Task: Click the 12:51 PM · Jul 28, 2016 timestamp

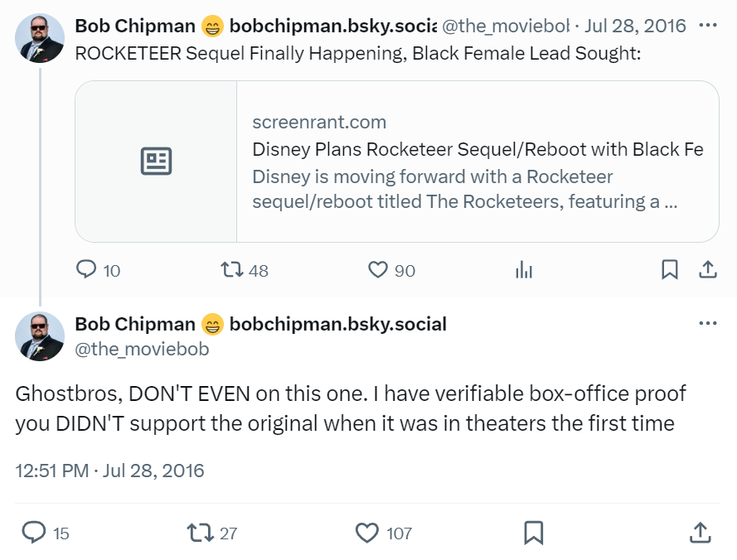Action: [x=109, y=471]
